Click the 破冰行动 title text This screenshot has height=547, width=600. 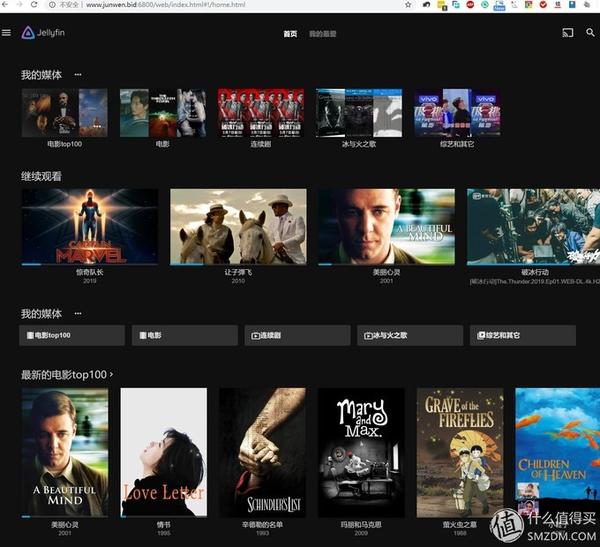tap(535, 272)
